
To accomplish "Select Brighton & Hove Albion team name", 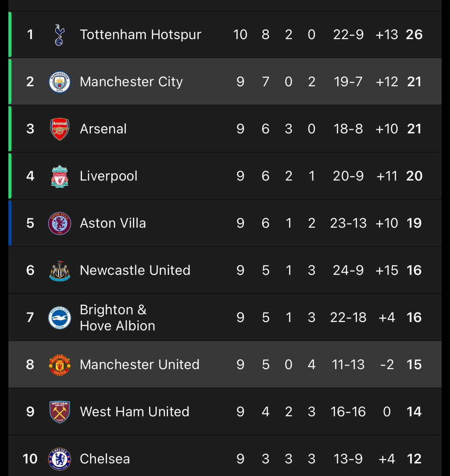I will (x=117, y=318).
